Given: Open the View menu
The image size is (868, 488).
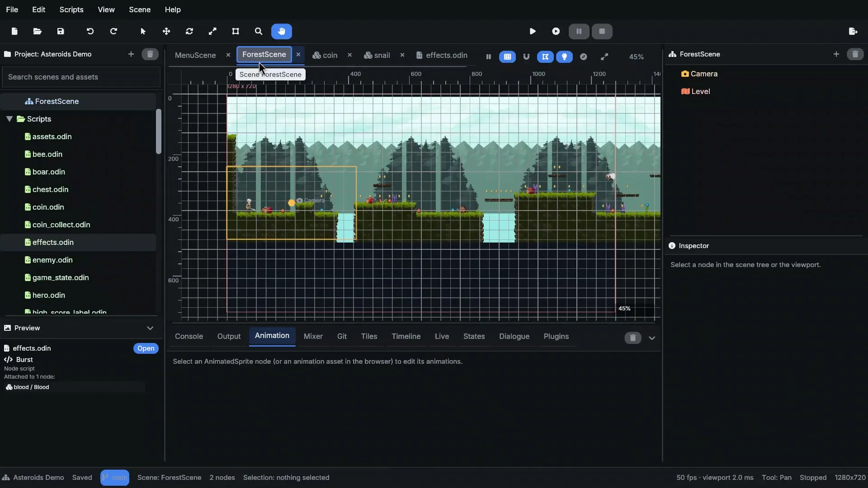Looking at the screenshot, I should [x=106, y=9].
